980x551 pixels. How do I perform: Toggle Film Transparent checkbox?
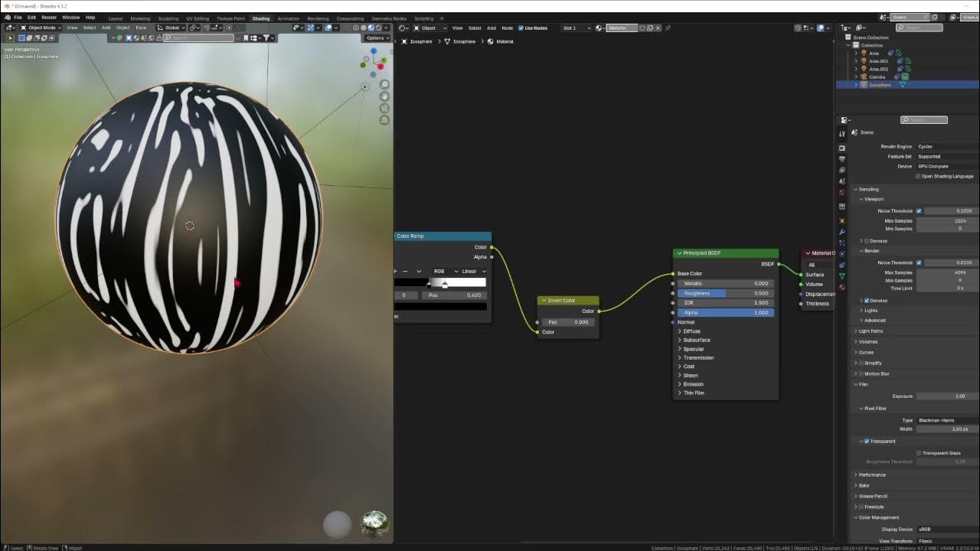(867, 441)
